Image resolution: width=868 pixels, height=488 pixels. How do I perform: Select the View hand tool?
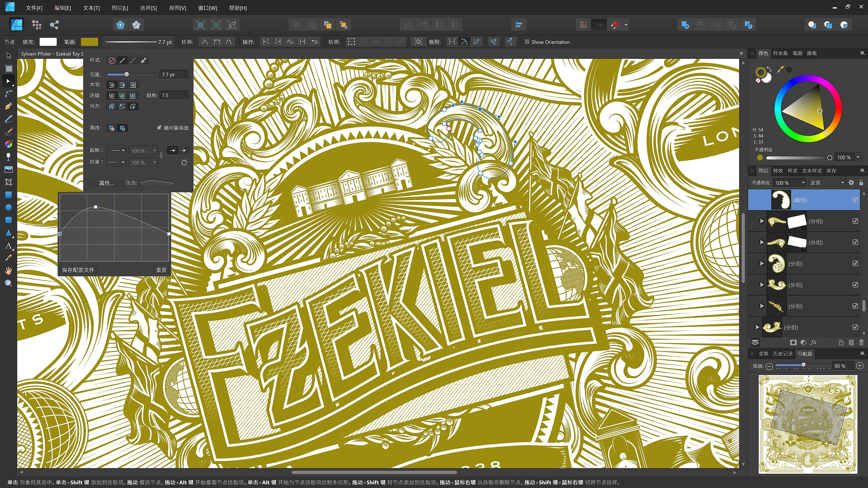(x=9, y=270)
